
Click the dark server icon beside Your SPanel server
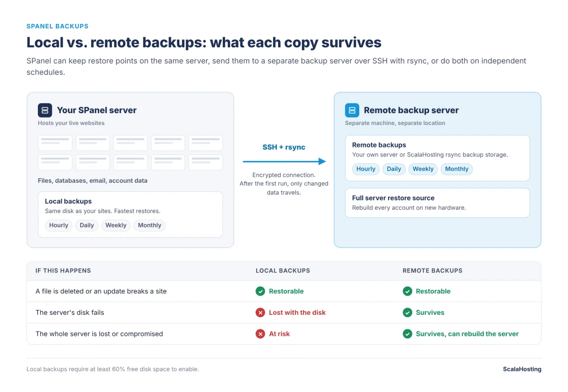pyautogui.click(x=45, y=110)
